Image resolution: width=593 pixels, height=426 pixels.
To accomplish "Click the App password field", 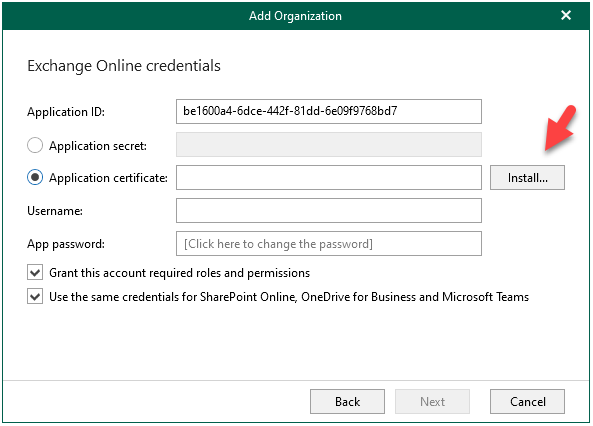I will pos(329,244).
